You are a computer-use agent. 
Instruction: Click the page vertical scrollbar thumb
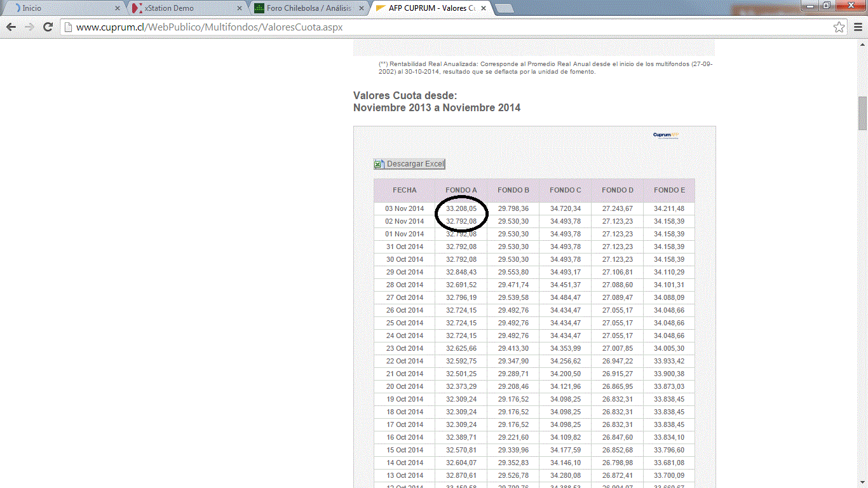(x=862, y=112)
